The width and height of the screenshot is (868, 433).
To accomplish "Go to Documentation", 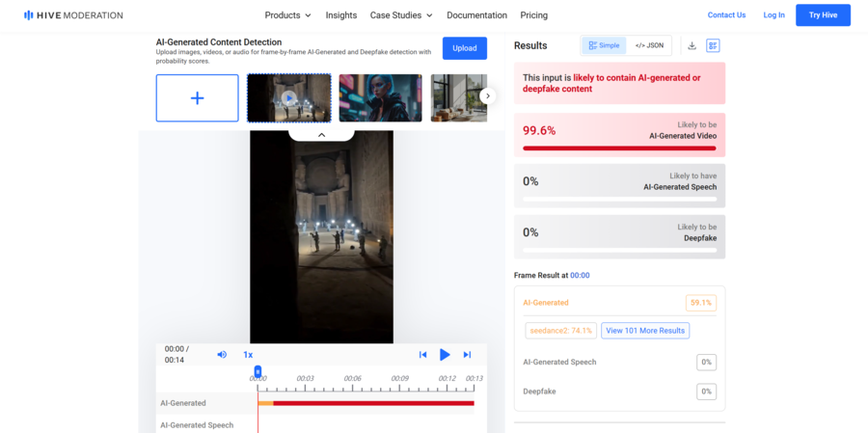I will point(476,15).
